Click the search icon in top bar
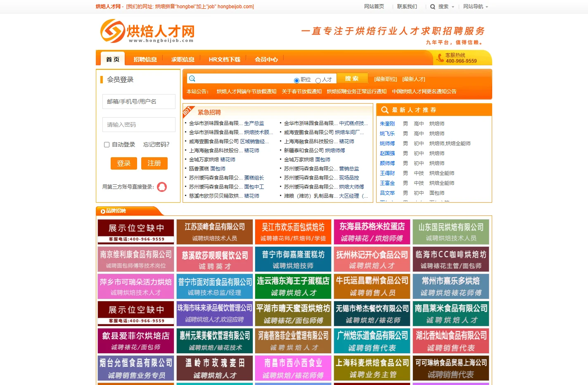 [432, 7]
